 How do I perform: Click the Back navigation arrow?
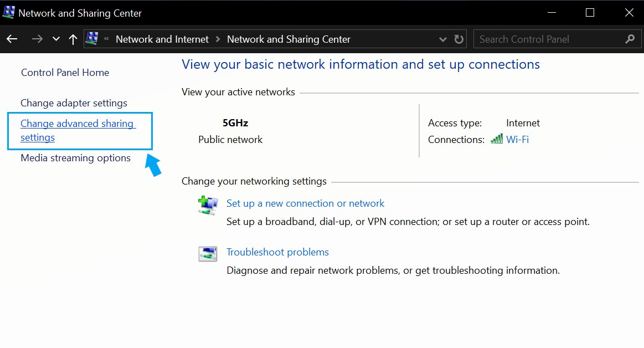click(x=12, y=39)
